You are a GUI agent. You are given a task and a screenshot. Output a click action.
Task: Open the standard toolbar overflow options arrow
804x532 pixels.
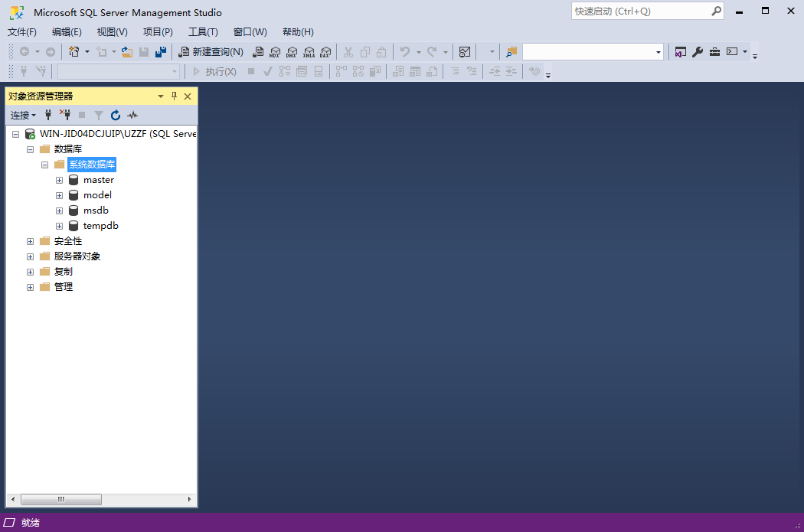click(x=755, y=57)
